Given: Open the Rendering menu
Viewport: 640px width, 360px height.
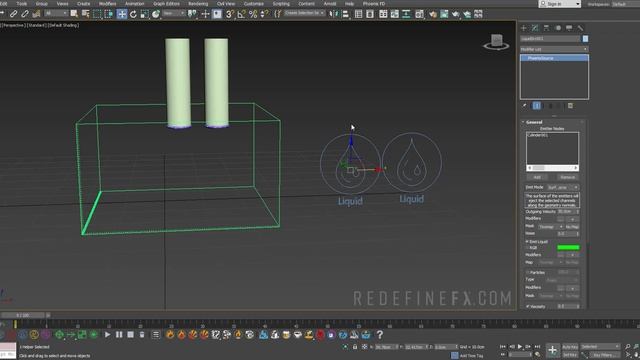Looking at the screenshot, I should (198, 4).
